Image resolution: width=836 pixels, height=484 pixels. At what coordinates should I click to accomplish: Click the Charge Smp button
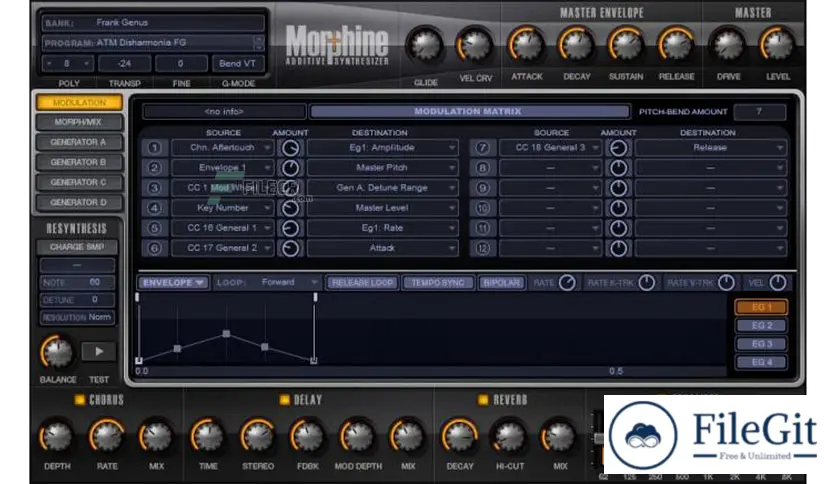pyautogui.click(x=77, y=247)
